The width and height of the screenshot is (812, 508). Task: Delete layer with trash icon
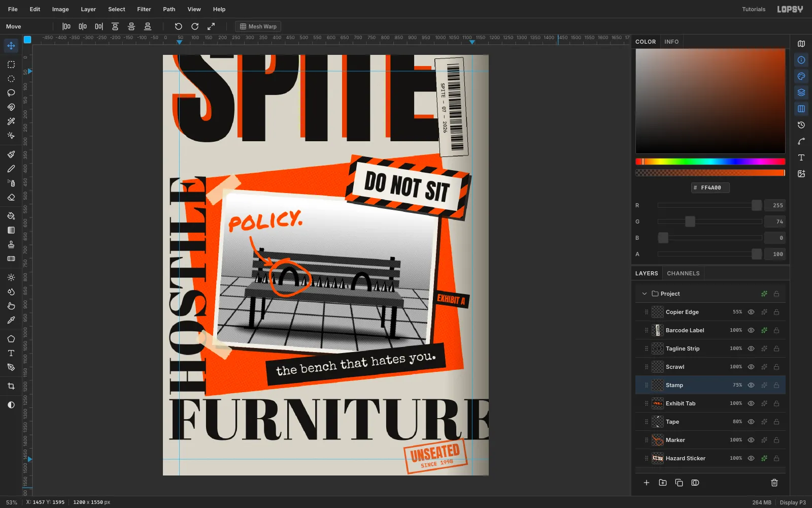pos(774,483)
